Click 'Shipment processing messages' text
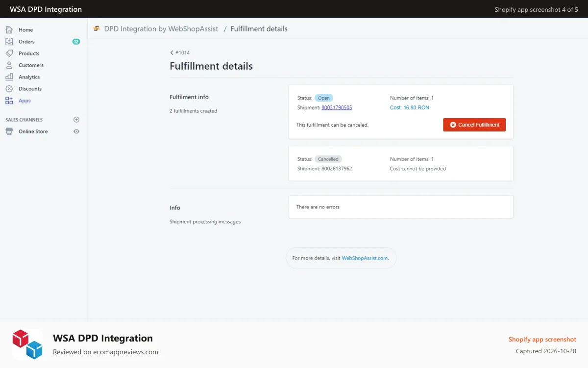 pyautogui.click(x=205, y=222)
